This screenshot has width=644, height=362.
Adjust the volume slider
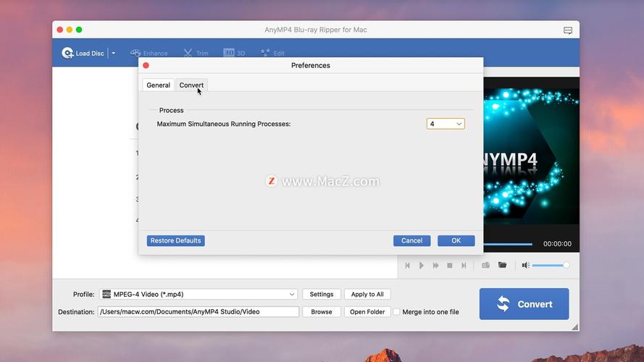click(x=551, y=265)
